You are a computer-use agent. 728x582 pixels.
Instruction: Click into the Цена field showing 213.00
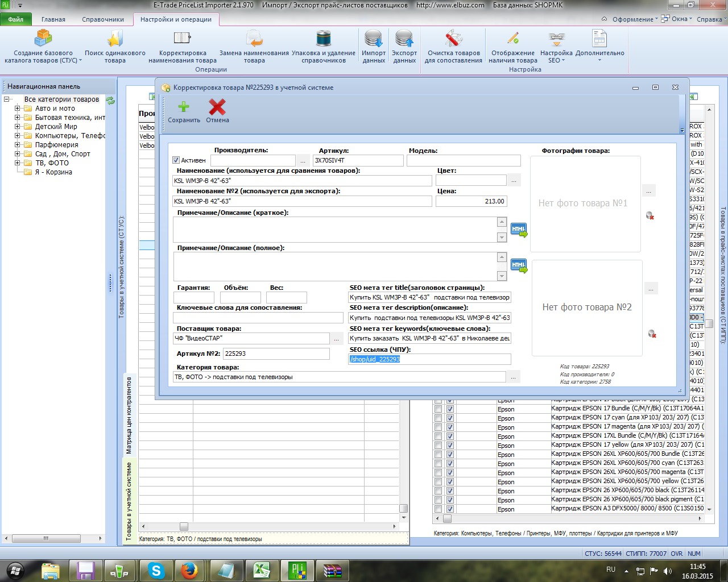pos(471,201)
